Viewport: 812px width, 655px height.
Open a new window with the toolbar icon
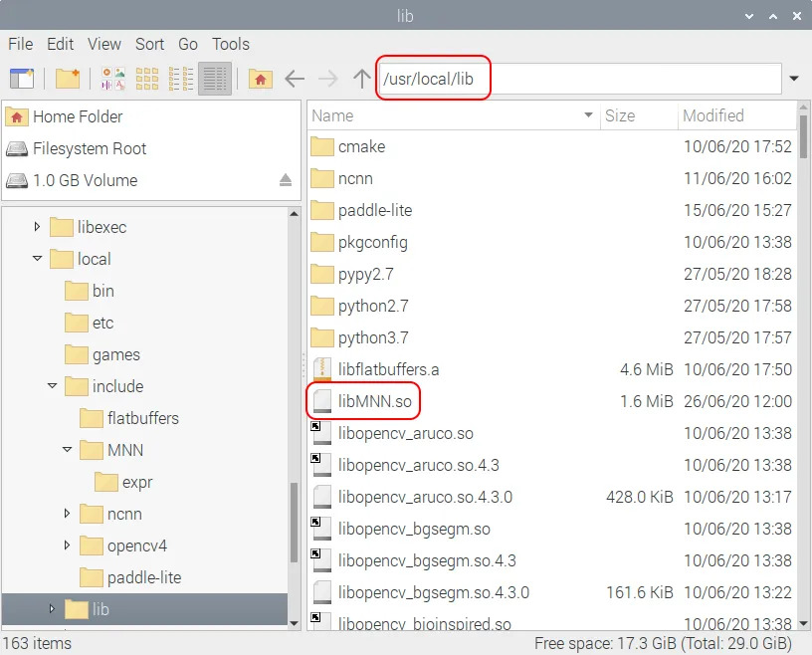coord(22,79)
